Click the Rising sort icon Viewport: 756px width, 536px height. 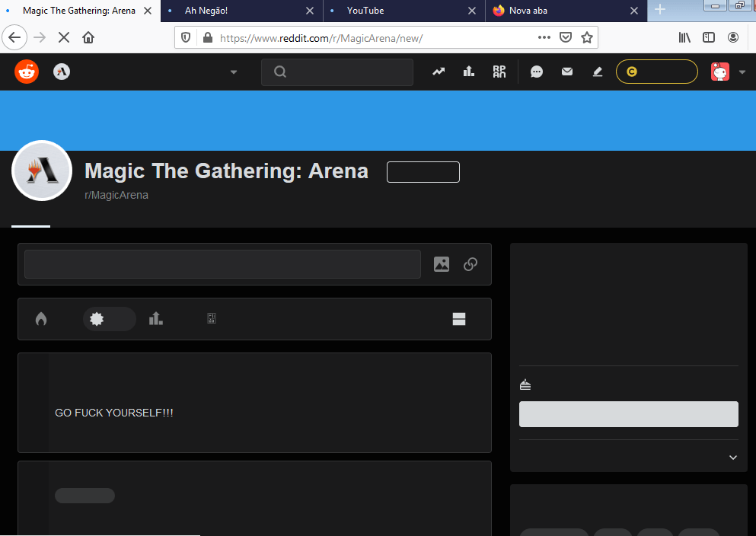click(211, 318)
